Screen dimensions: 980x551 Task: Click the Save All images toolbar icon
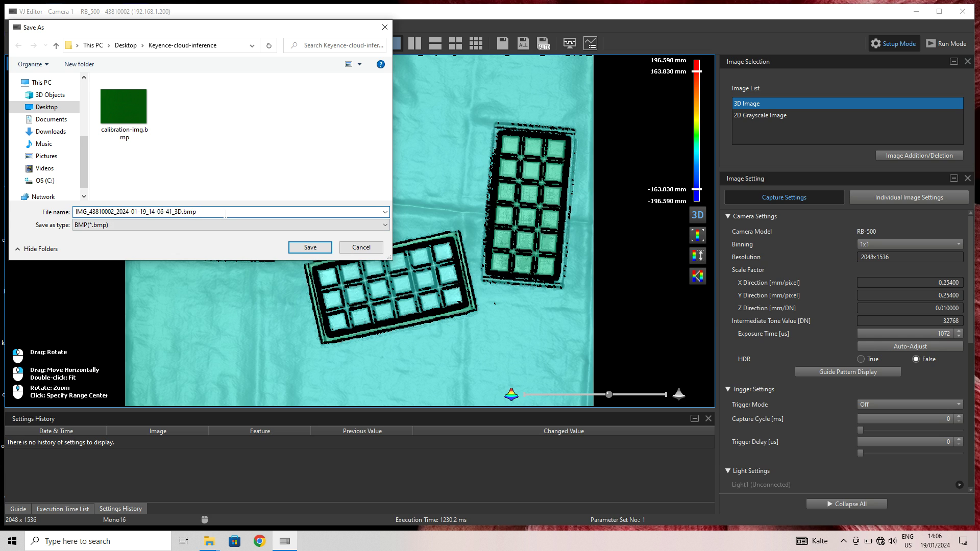pyautogui.click(x=523, y=43)
